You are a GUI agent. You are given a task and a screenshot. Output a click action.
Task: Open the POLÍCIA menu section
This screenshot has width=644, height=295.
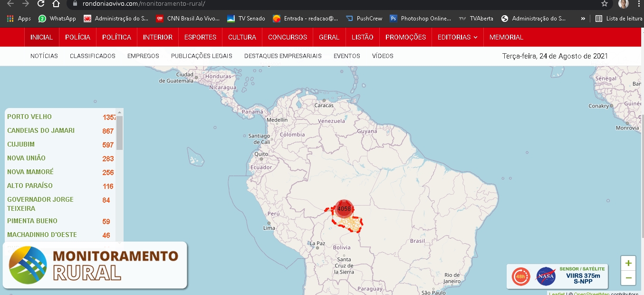77,37
